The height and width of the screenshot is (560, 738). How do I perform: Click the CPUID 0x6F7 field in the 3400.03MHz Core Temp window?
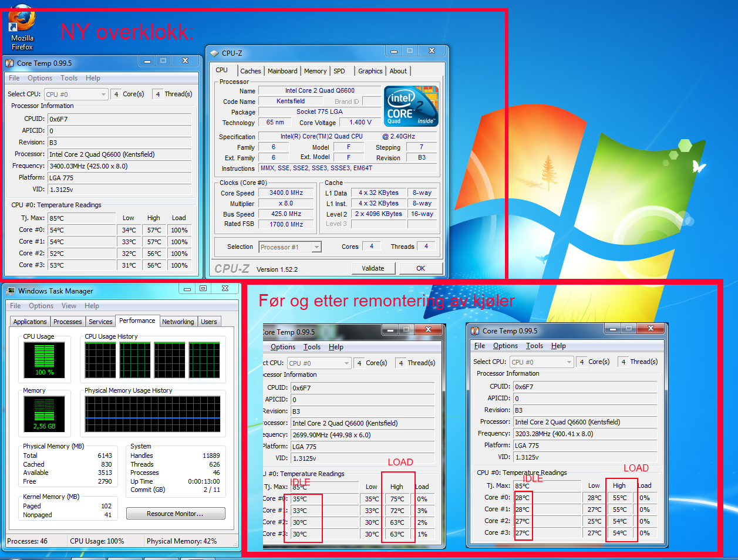[x=120, y=119]
